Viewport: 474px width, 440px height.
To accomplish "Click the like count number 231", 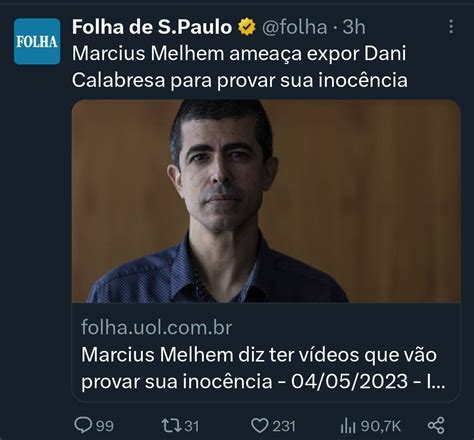I will coord(284,426).
